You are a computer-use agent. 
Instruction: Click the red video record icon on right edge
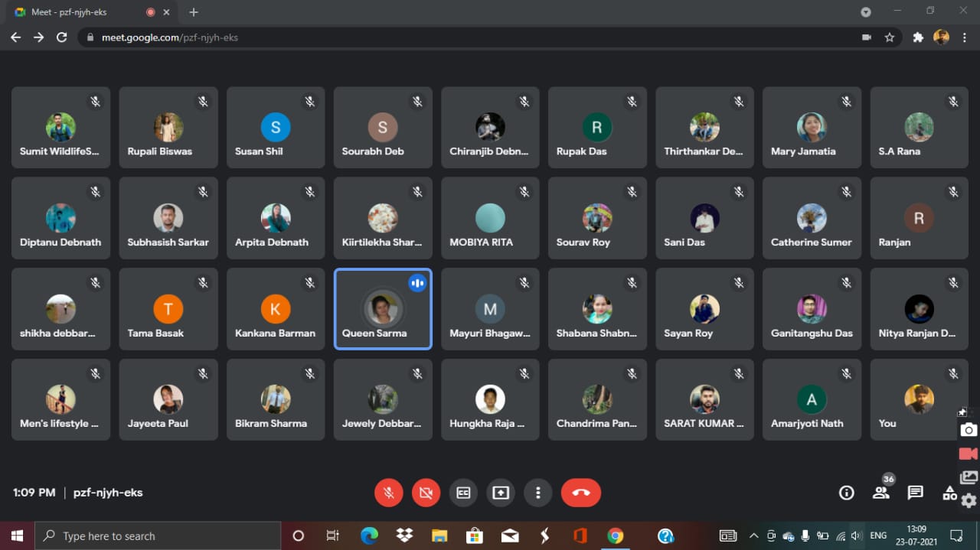click(x=969, y=454)
